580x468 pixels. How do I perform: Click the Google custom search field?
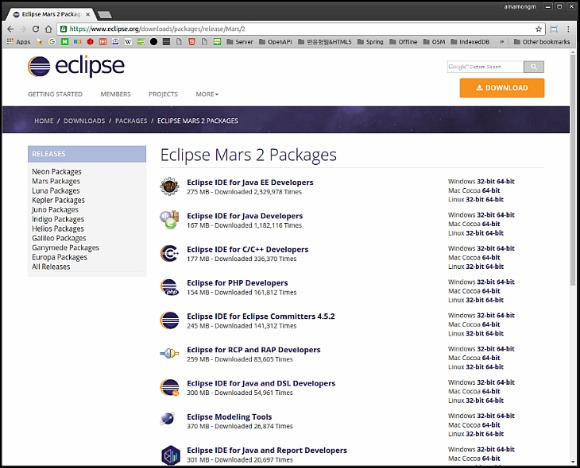(485, 67)
